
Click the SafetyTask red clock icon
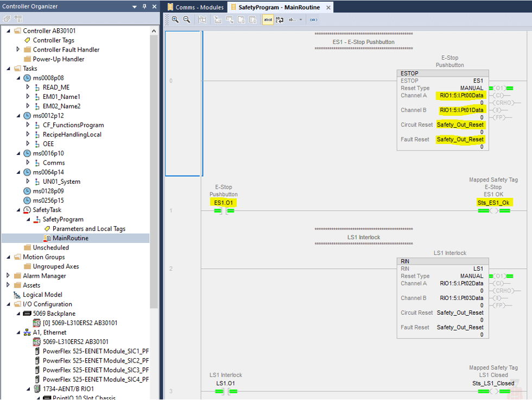point(27,210)
